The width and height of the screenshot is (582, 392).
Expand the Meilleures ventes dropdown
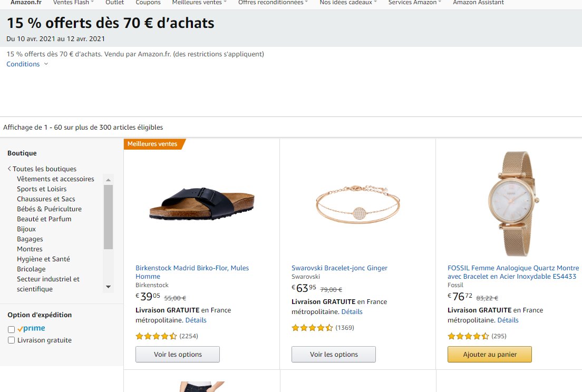(x=199, y=3)
